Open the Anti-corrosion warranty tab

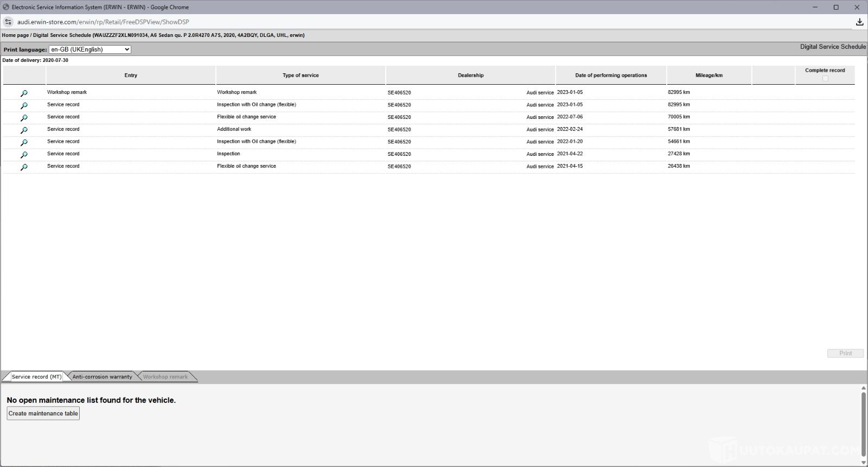click(102, 377)
